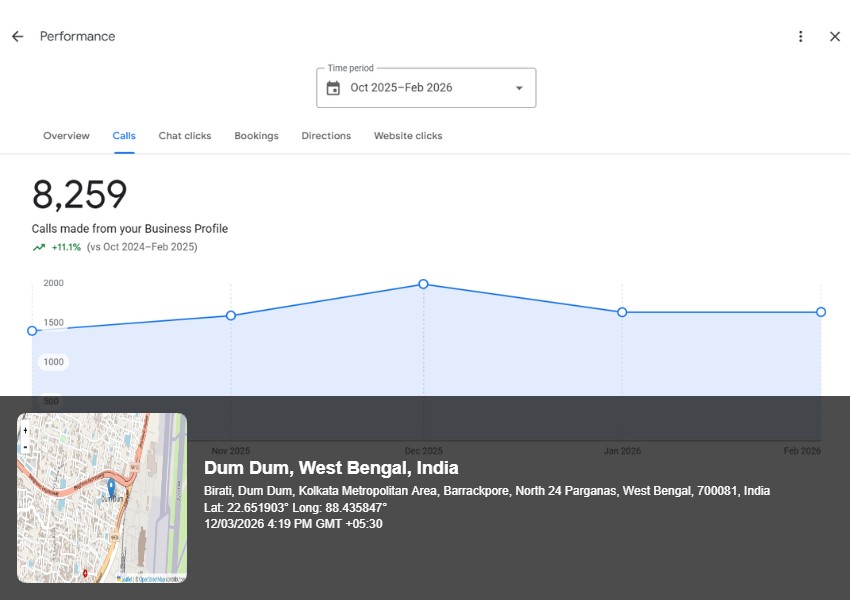Select the Calls tab

click(124, 136)
